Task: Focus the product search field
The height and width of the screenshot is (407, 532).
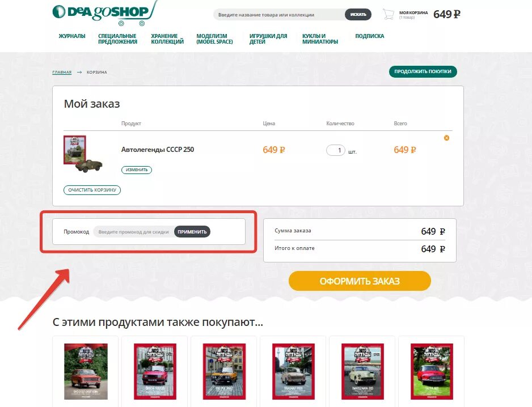Action: [280, 15]
